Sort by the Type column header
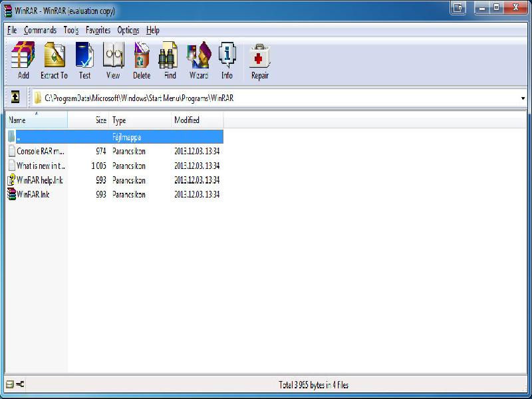Screen dimensions: 532x399 140,120
